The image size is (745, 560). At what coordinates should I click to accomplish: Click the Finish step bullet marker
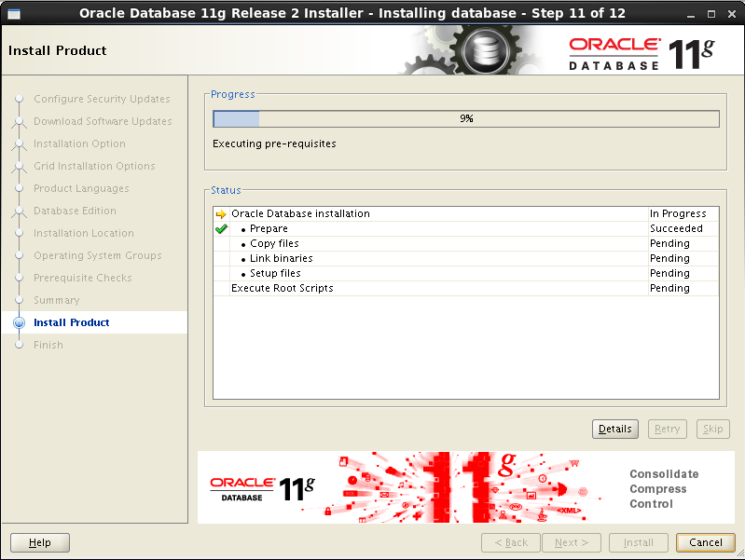(x=19, y=345)
